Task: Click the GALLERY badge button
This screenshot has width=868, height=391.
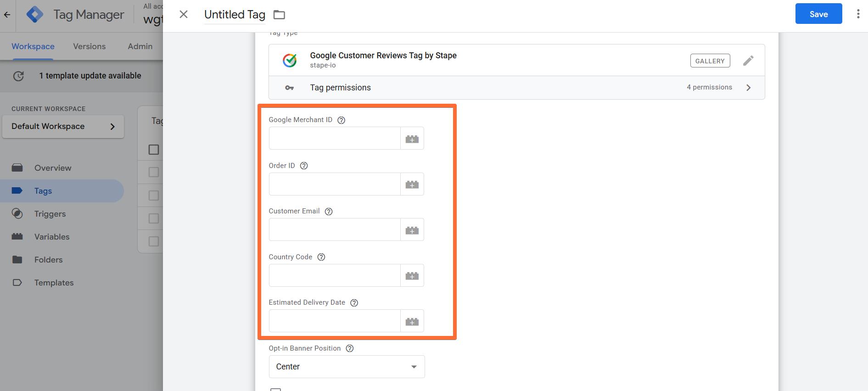Action: click(x=710, y=61)
